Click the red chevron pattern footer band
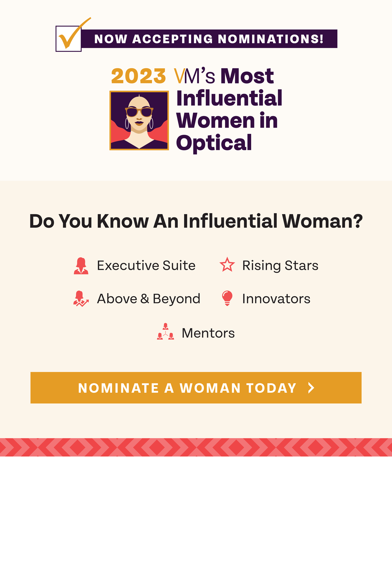392x586 pixels. tap(196, 447)
